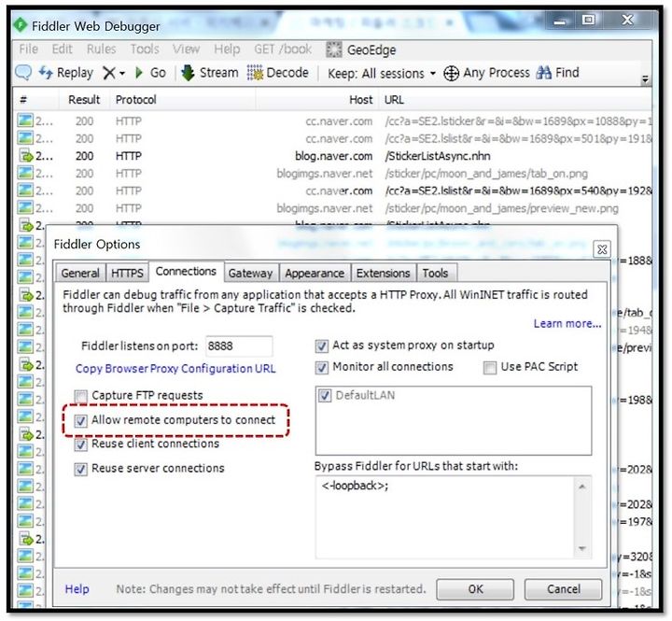This screenshot has height=621, width=672.
Task: Switch to the Appearance tab
Action: 315,274
